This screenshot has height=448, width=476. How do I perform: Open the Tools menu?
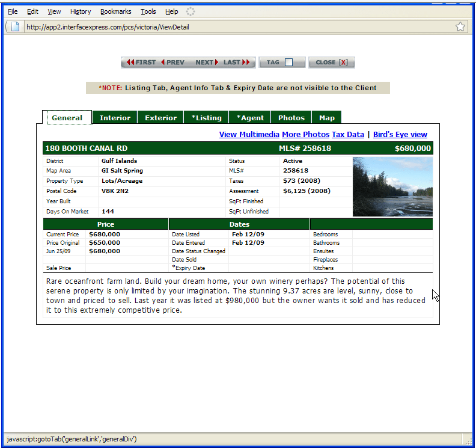[x=148, y=11]
